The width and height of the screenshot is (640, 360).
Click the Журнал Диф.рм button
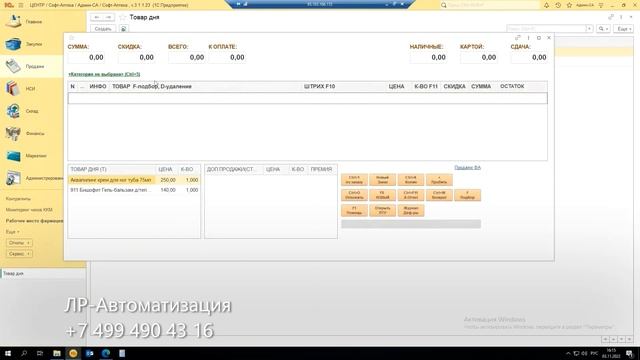point(411,210)
